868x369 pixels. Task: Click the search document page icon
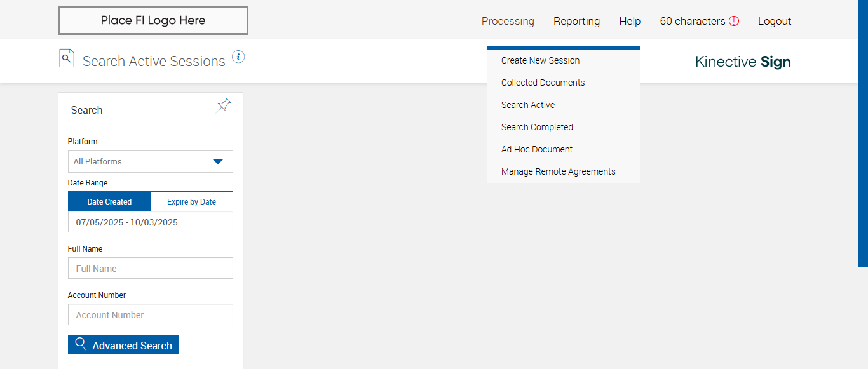tap(67, 58)
